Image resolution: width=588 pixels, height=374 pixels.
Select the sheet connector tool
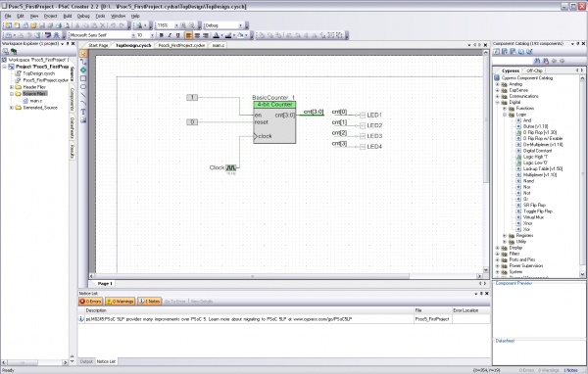point(83,70)
